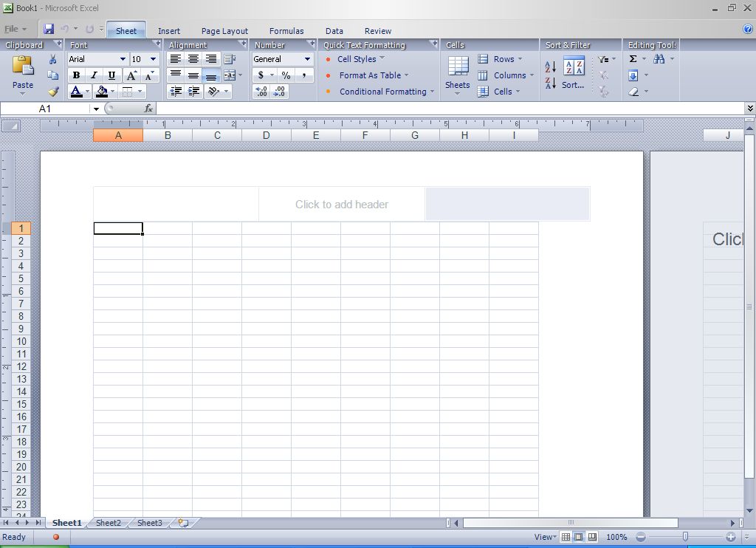The width and height of the screenshot is (756, 548).
Task: Toggle bold formatting in the Font group
Action: [75, 75]
